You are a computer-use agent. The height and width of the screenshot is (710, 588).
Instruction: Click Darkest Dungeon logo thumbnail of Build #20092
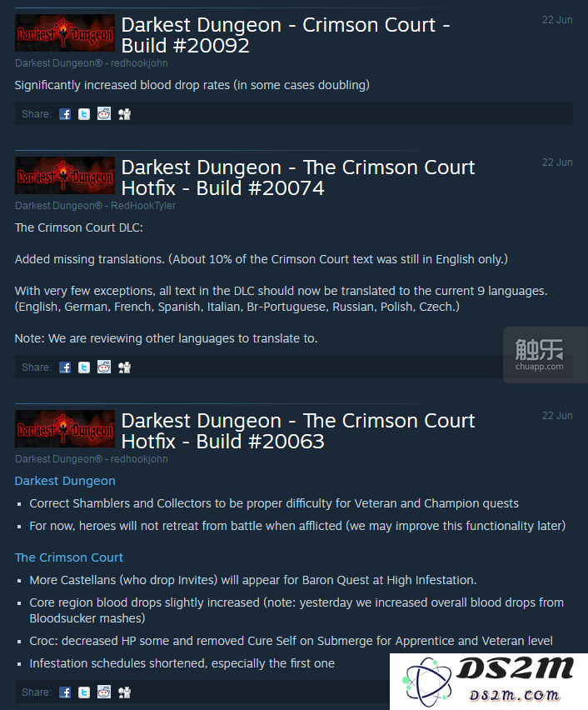65,33
